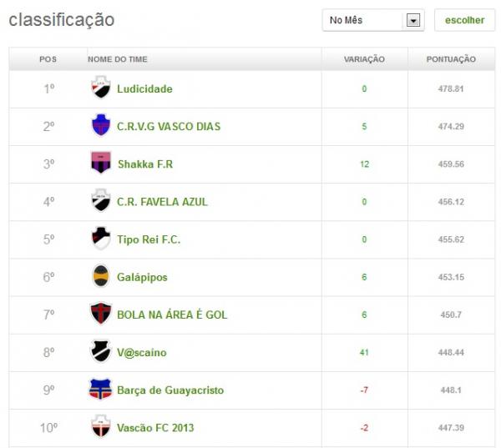The image size is (501, 448).
Task: Sort by the PONTUAÇÃO column header
Action: pos(451,59)
